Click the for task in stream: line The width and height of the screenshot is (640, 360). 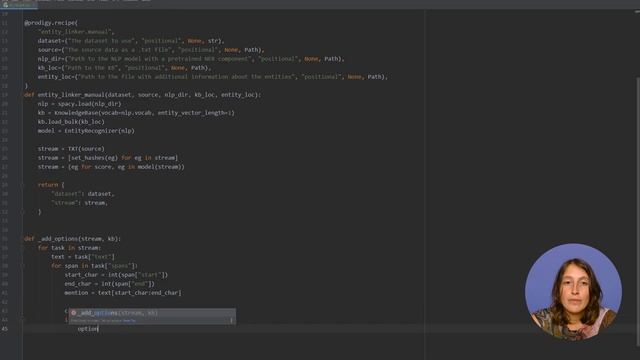[69, 248]
